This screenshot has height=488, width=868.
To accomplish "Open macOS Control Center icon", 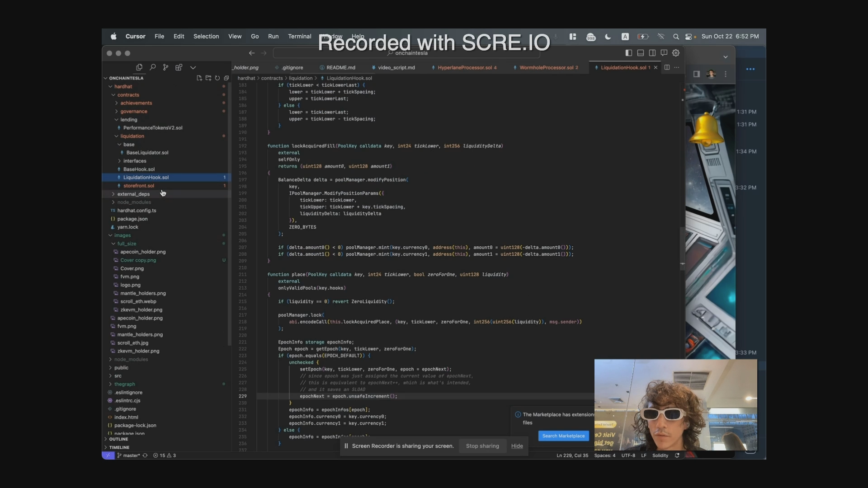I will pyautogui.click(x=688, y=37).
